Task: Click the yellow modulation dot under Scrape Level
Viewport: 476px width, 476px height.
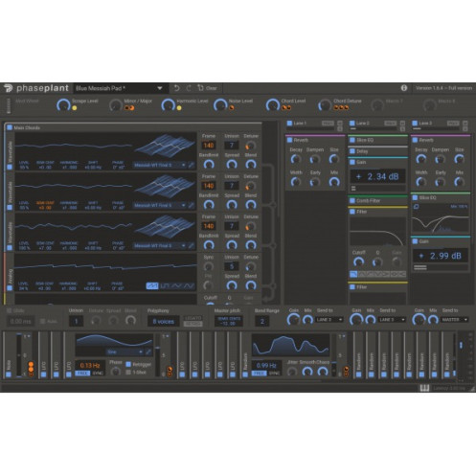Action: tap(75, 108)
